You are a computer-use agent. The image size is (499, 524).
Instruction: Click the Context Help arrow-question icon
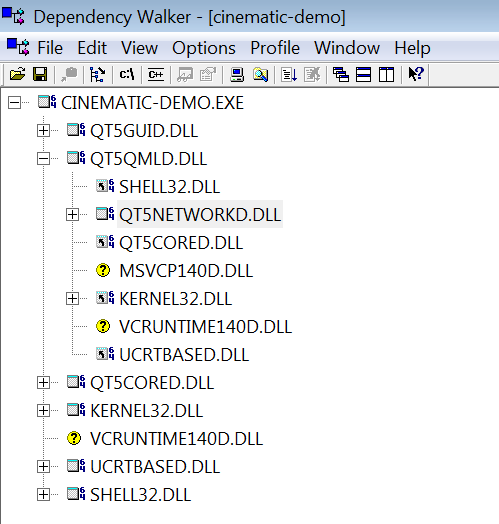point(416,74)
